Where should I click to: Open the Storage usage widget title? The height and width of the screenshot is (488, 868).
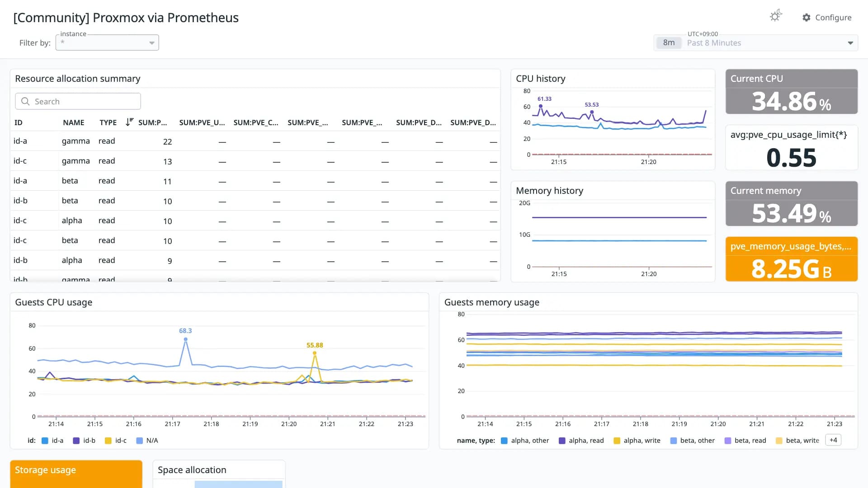[45, 470]
